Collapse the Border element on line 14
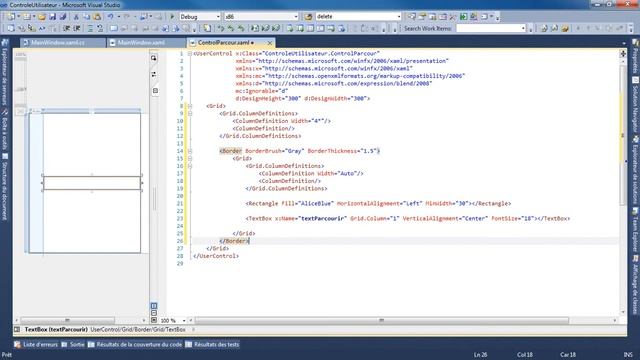 190,151
